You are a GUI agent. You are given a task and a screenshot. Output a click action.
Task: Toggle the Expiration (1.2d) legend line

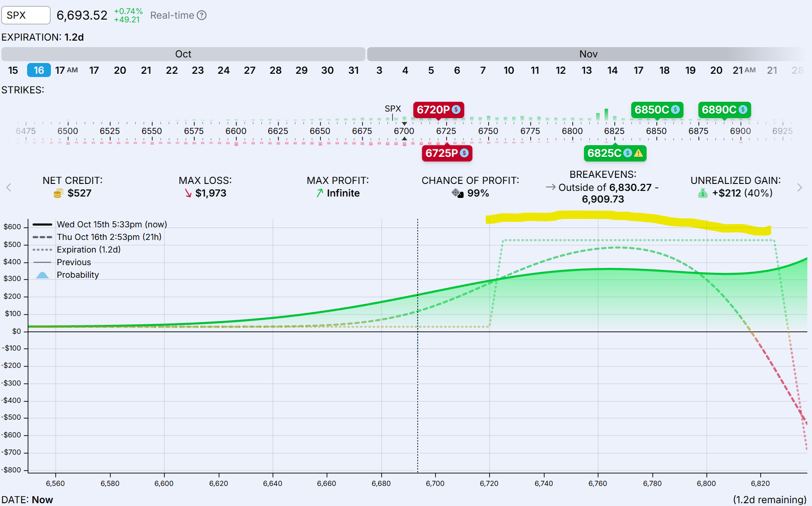pos(88,250)
